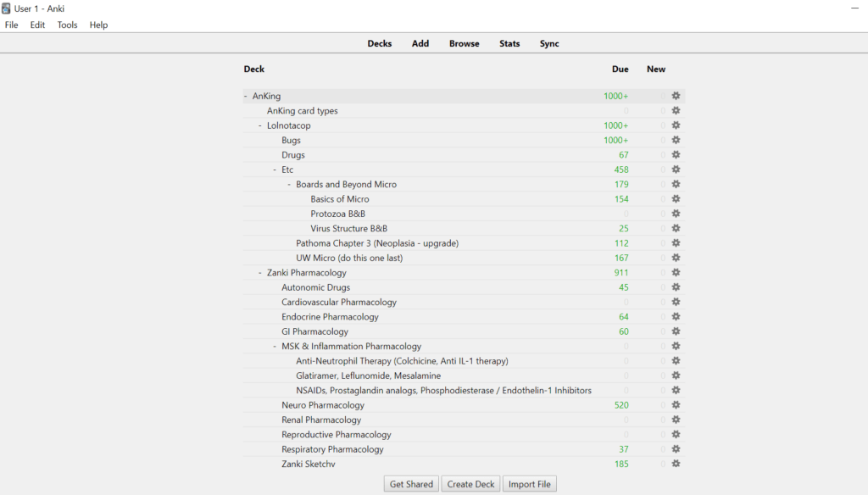Open Endocrine Pharmacology deck
This screenshot has height=495, width=868.
(x=330, y=317)
